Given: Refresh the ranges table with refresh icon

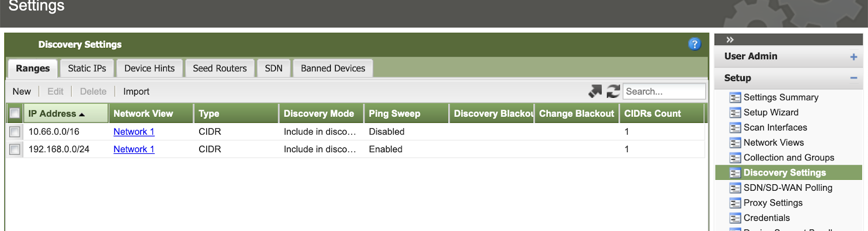Looking at the screenshot, I should (613, 91).
